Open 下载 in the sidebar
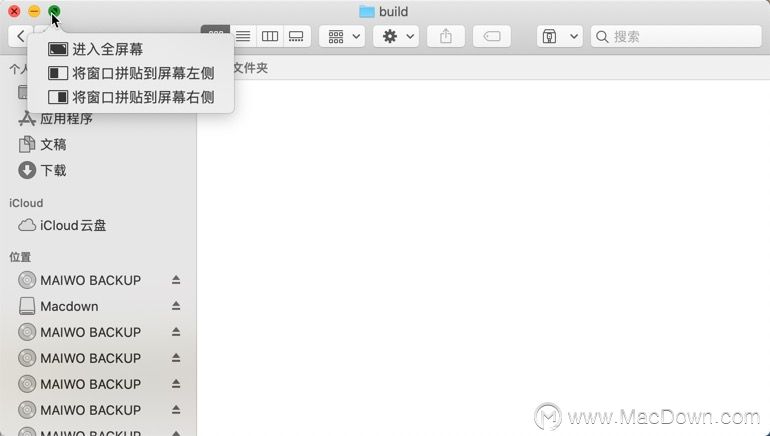Image resolution: width=770 pixels, height=436 pixels. pyautogui.click(x=42, y=170)
